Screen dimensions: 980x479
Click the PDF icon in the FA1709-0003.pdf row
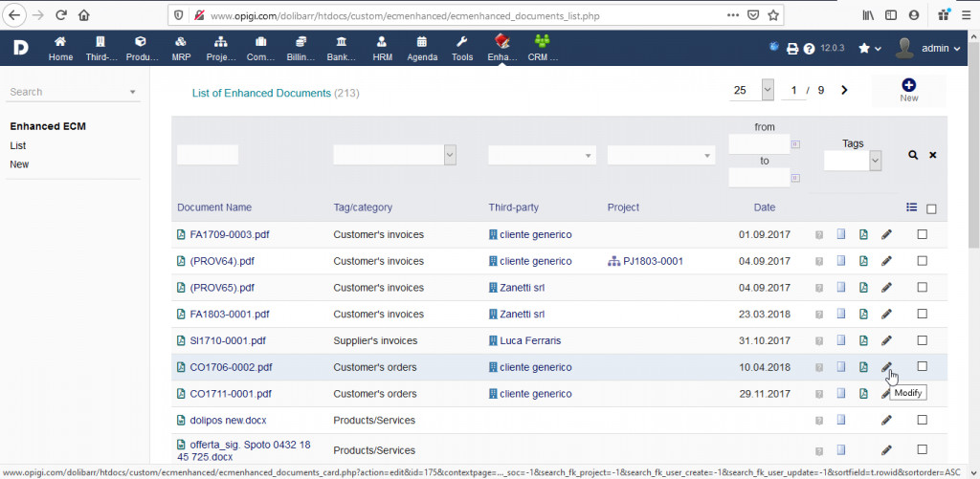pyautogui.click(x=863, y=234)
